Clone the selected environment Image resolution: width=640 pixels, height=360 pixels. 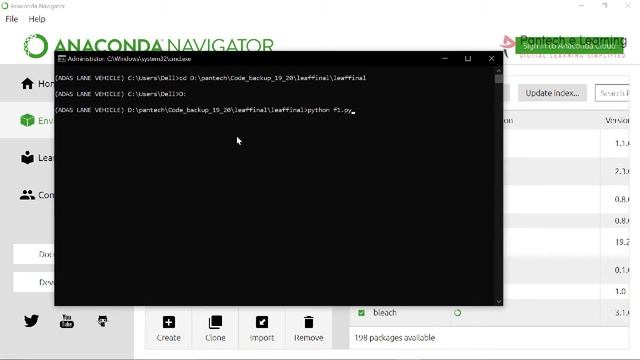215,329
